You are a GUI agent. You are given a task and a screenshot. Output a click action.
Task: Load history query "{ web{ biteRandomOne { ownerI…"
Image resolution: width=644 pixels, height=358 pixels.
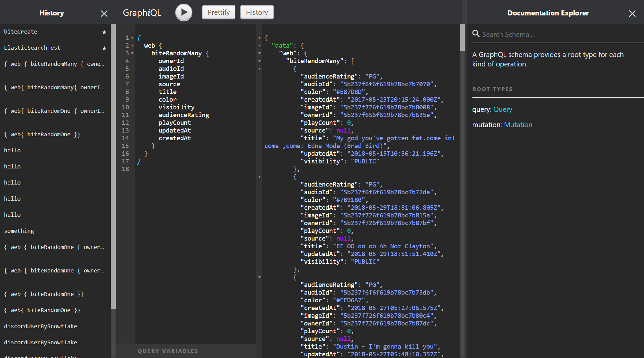[x=54, y=111]
